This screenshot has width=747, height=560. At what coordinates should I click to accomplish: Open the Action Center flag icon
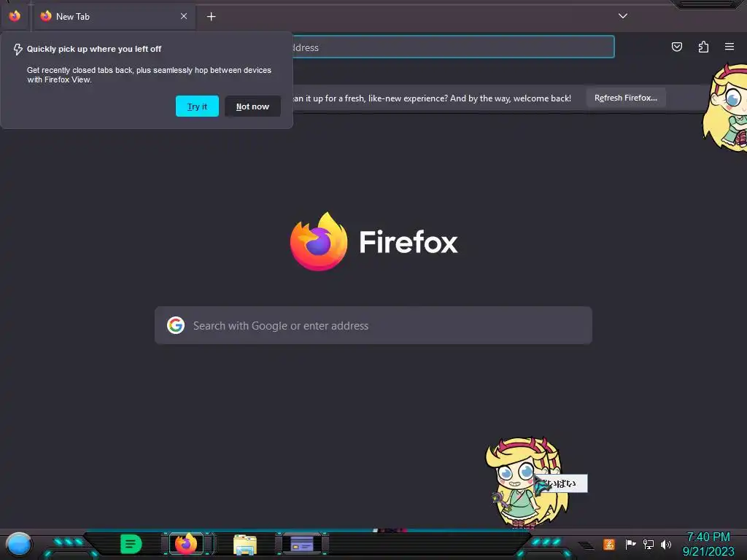[630, 544]
